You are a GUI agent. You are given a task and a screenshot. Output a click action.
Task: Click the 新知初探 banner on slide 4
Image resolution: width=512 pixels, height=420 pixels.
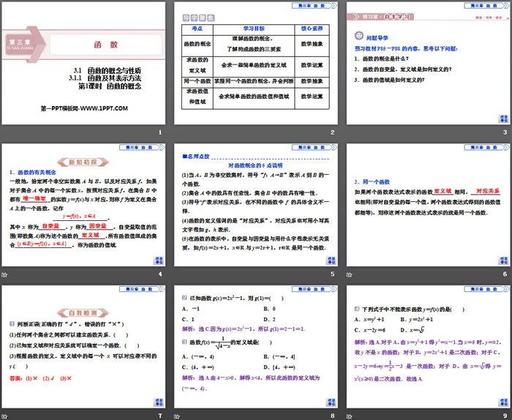point(83,162)
